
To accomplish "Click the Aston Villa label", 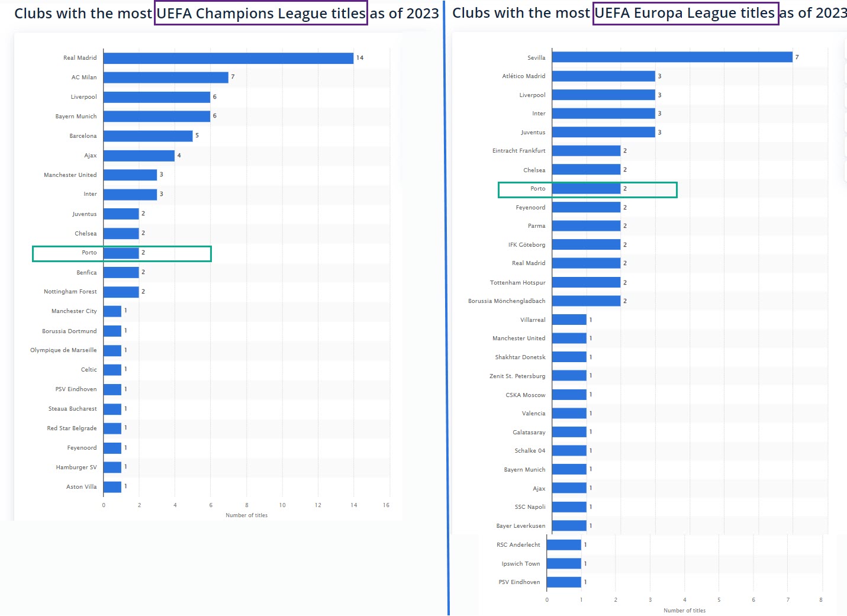I will point(82,487).
